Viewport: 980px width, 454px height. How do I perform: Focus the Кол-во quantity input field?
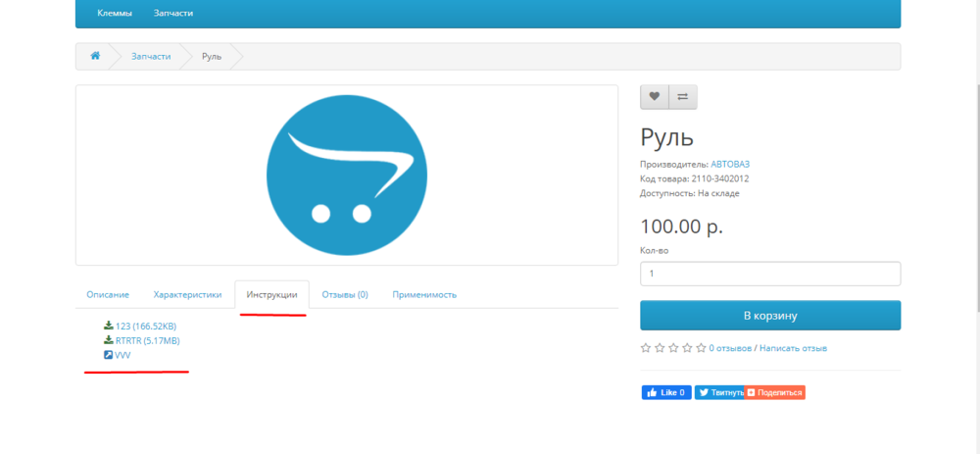pos(769,274)
